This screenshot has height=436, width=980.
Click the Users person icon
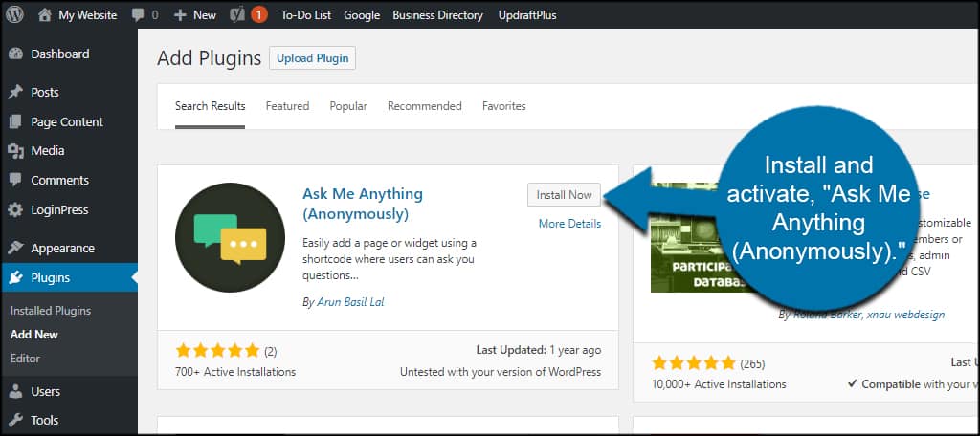point(15,392)
